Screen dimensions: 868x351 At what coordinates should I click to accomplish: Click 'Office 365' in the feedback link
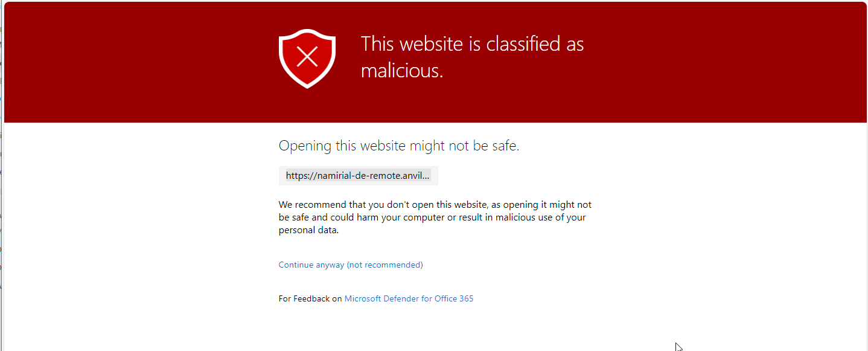click(x=454, y=298)
